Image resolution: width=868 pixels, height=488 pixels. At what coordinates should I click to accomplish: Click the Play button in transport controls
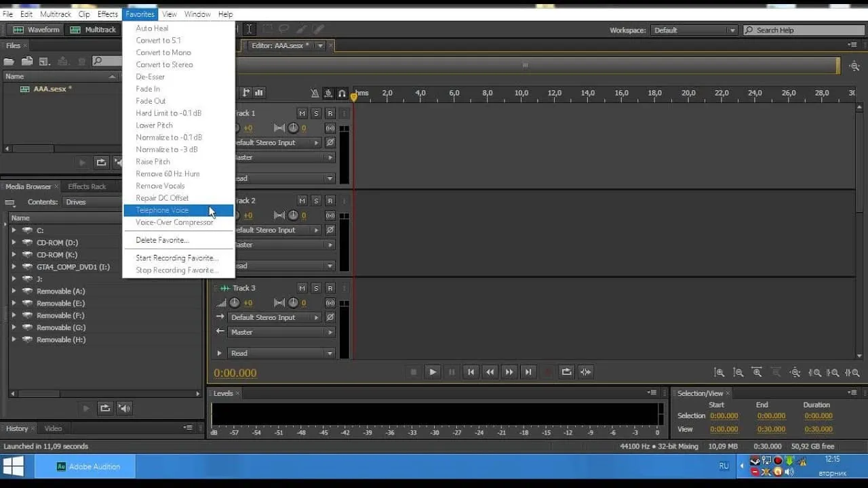432,372
